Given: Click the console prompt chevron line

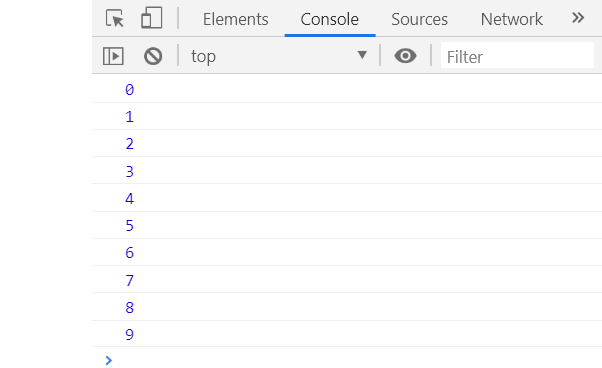Looking at the screenshot, I should pos(347,360).
